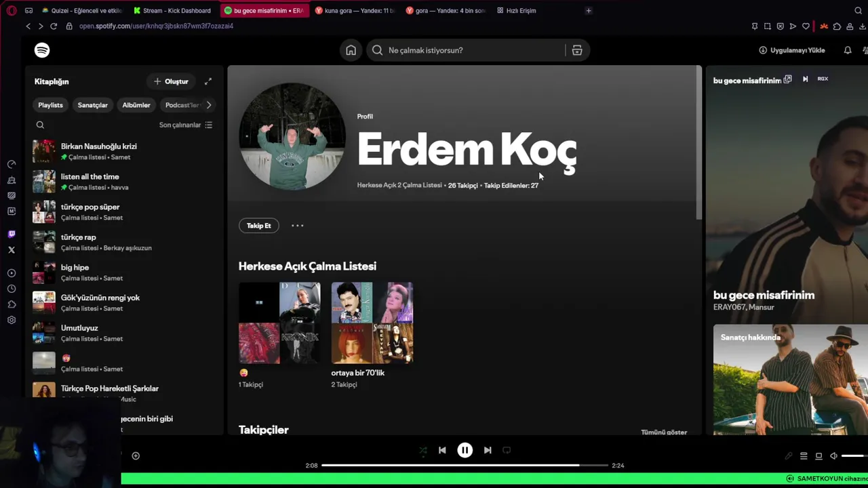Go back in browser history
This screenshot has height=488, width=868.
[x=28, y=26]
